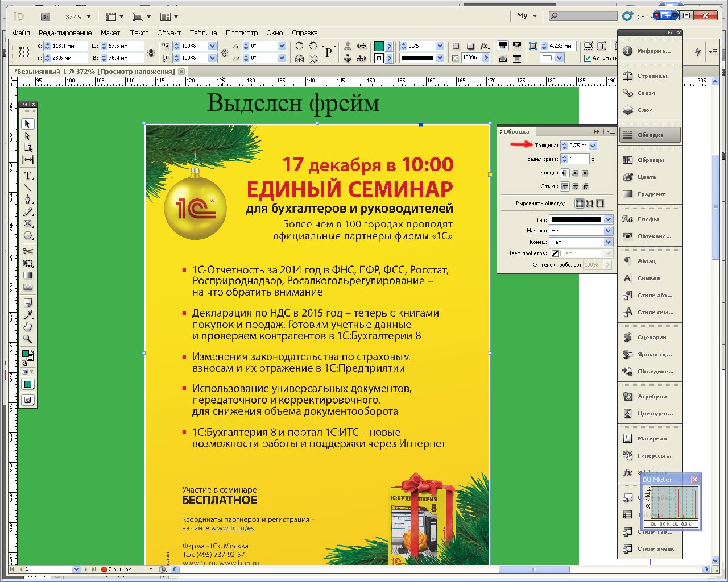Open the Связи (Links) panel
Viewport: 728px width, 582px height.
(x=650, y=93)
